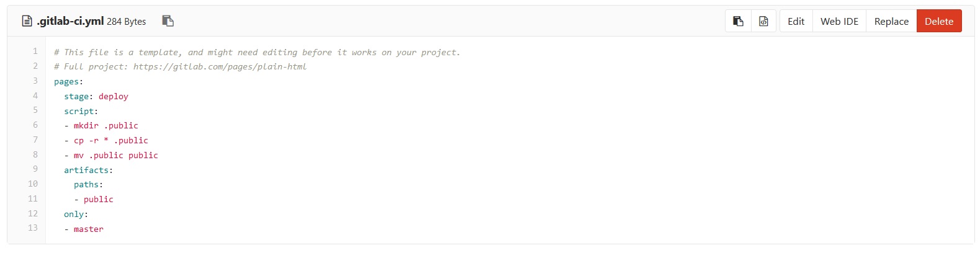This screenshot has width=980, height=253.
Task: Click the file document icon beside .gitlab-ci.yml
Action: click(x=27, y=21)
